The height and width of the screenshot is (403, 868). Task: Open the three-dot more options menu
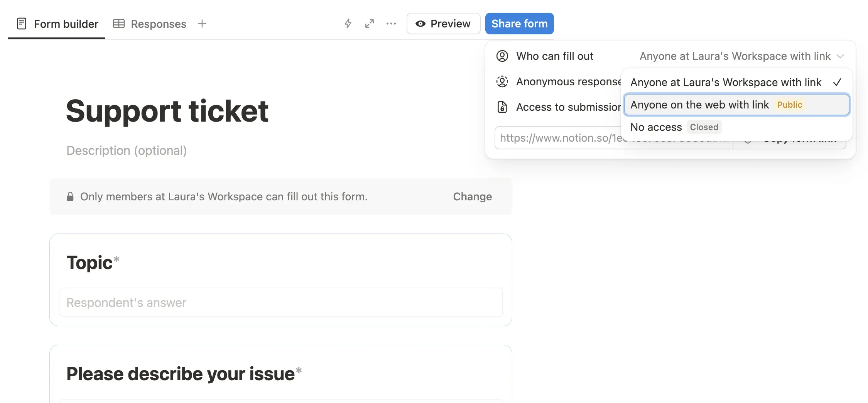[391, 24]
